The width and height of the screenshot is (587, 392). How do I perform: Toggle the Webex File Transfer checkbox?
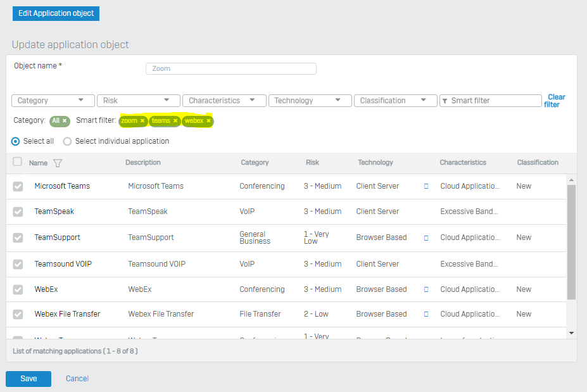point(18,314)
